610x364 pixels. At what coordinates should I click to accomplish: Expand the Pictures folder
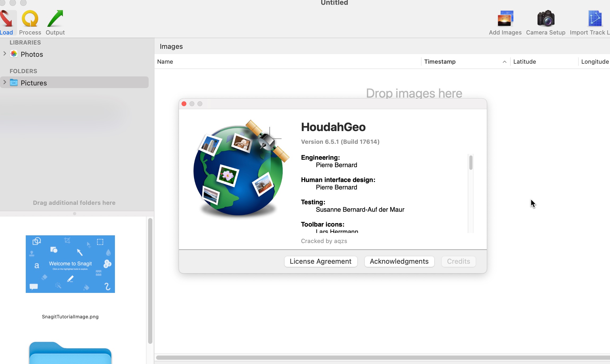[x=5, y=82]
